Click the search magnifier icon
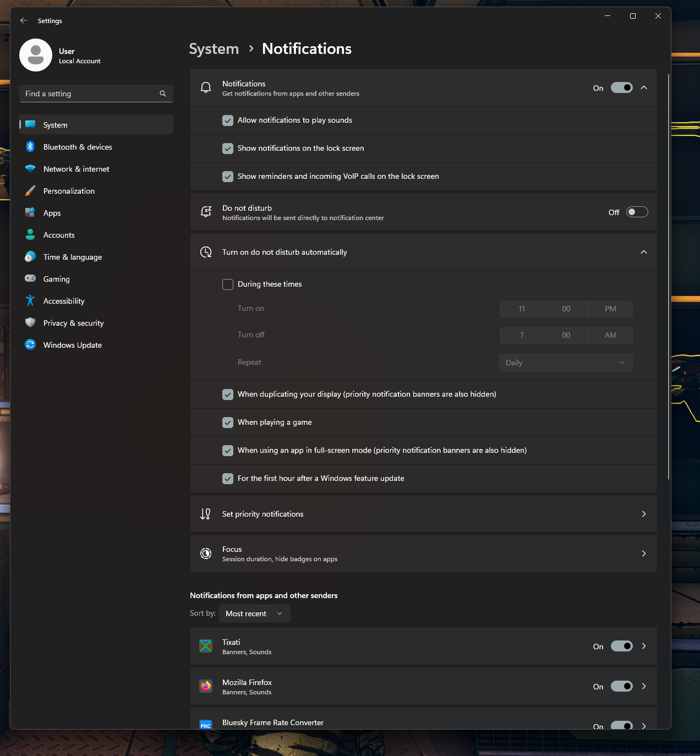This screenshot has width=700, height=756. click(163, 94)
